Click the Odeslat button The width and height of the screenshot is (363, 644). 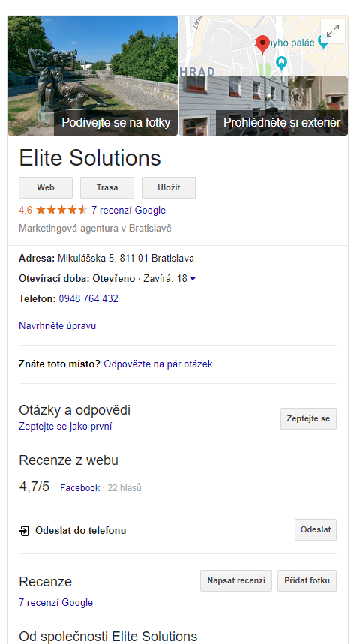316,530
